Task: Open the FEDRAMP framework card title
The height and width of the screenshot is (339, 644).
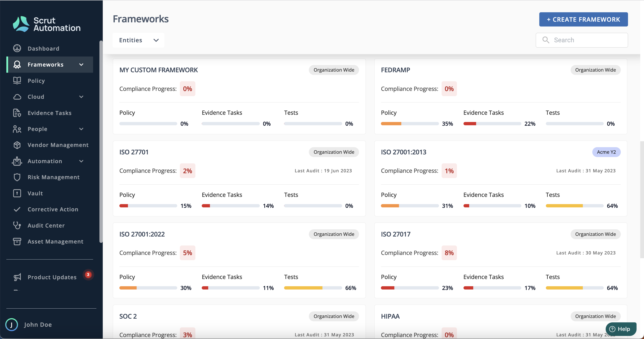Action: [x=395, y=70]
